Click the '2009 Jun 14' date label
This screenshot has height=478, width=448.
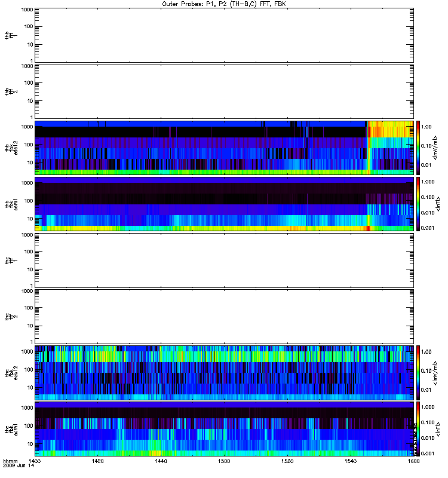(x=19, y=466)
